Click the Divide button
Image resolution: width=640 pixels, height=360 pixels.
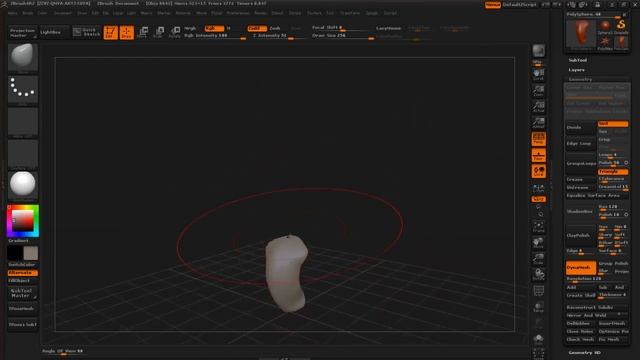click(580, 127)
